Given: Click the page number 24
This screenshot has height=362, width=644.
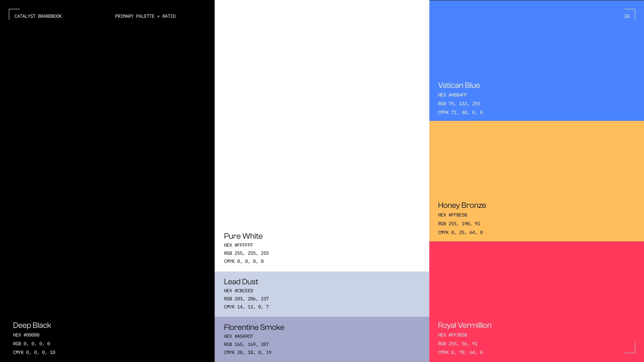Looking at the screenshot, I should click(627, 16).
